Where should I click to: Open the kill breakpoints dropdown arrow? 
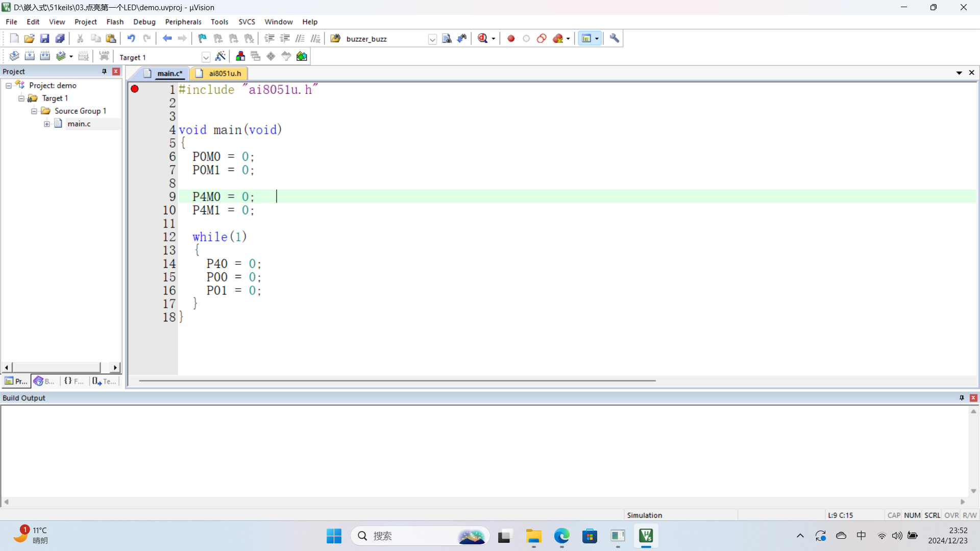coord(568,39)
